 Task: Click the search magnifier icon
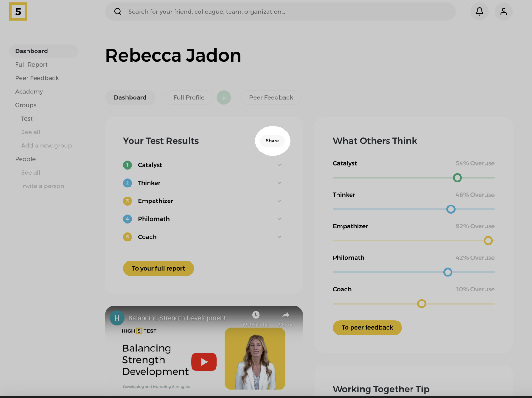click(118, 12)
